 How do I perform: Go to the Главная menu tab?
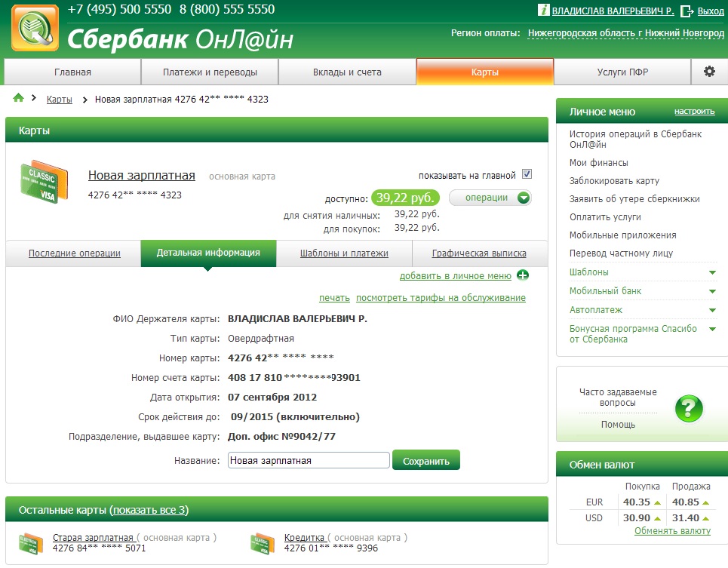(72, 72)
